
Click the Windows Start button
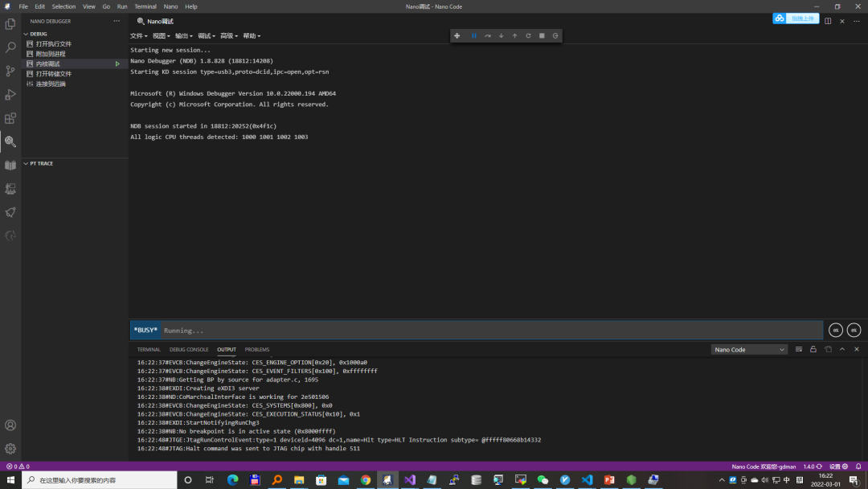tap(10, 479)
